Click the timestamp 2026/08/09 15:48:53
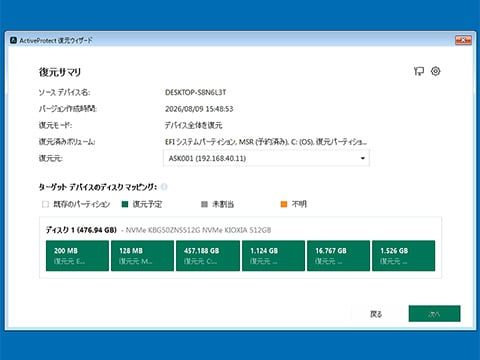480x360 pixels. tap(199, 109)
